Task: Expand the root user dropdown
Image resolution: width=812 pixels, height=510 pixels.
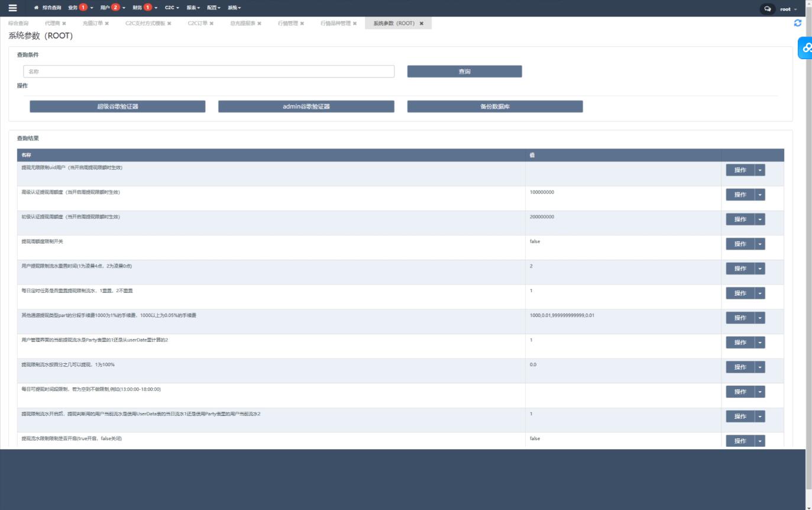Action: pos(788,9)
